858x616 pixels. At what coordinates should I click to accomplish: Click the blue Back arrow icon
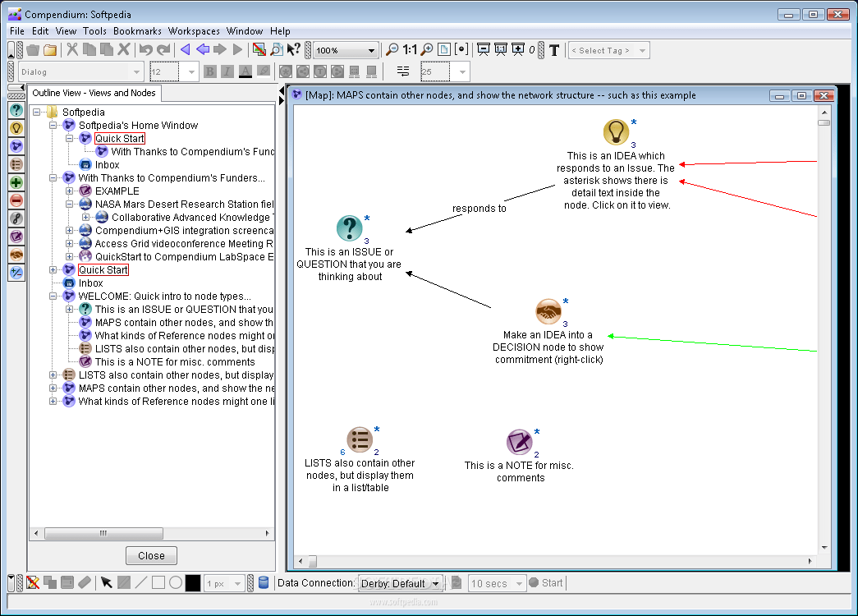click(203, 50)
